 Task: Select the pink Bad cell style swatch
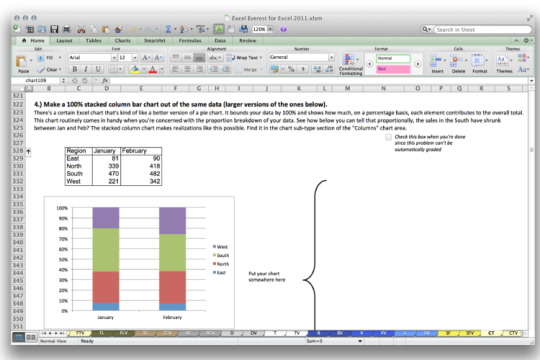(393, 69)
